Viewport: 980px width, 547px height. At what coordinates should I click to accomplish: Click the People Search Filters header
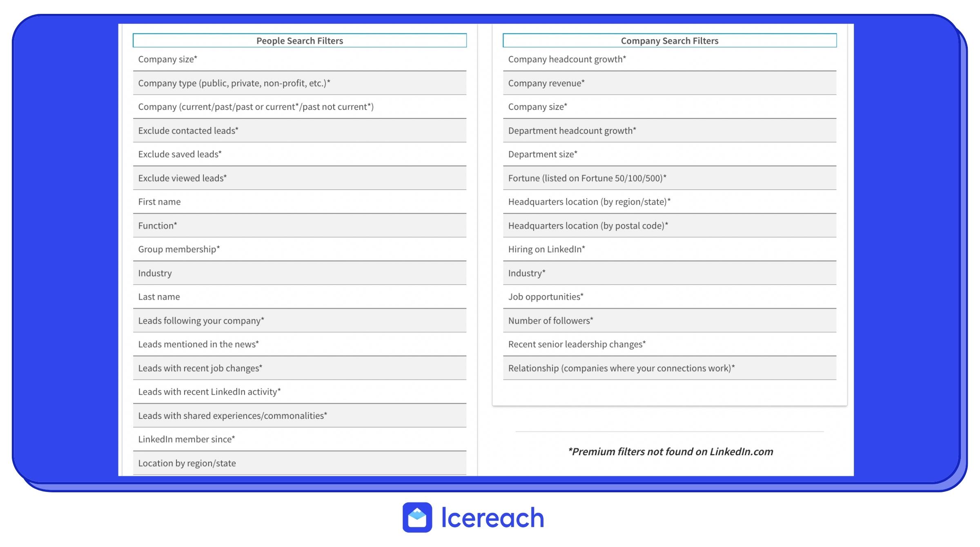[x=300, y=40]
